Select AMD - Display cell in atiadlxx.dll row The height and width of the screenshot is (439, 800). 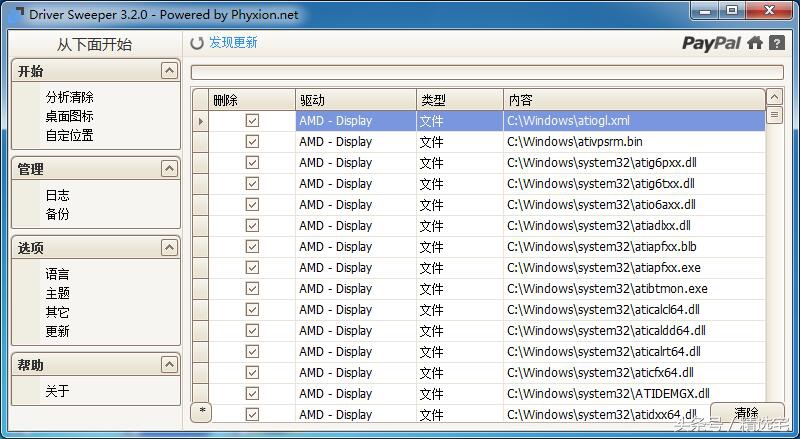point(356,226)
